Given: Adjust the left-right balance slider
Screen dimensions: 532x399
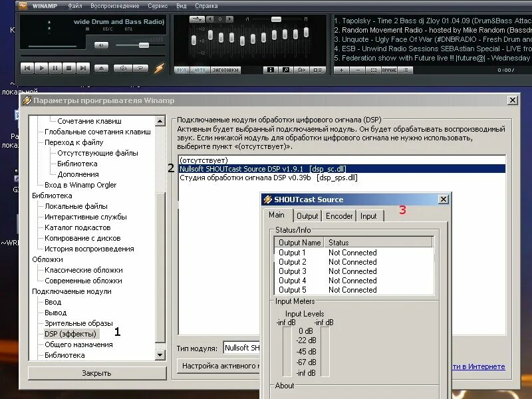Looking at the screenshot, I should pos(276,19).
